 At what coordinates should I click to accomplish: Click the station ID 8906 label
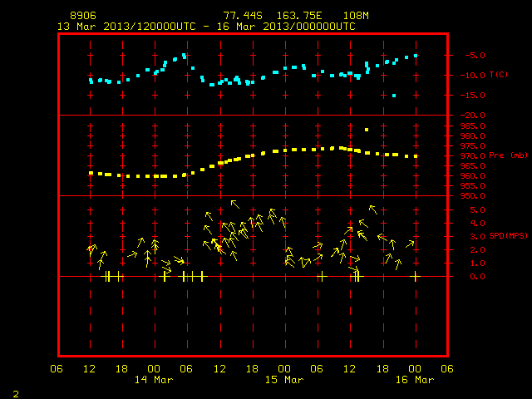pos(83,16)
